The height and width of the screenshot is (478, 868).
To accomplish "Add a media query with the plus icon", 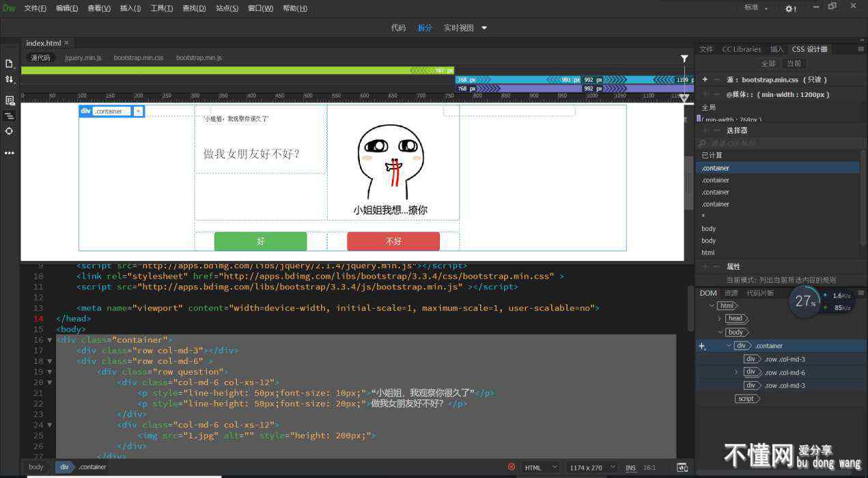I will point(705,94).
